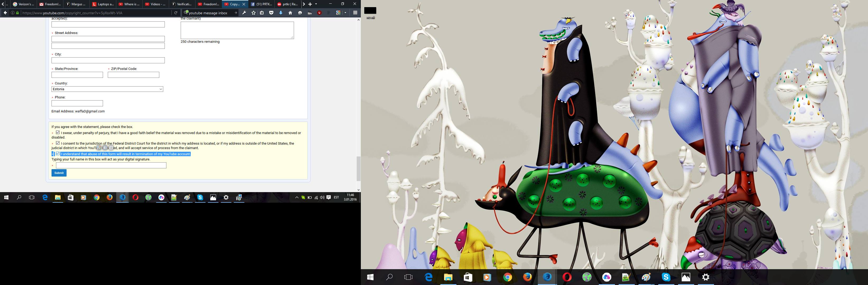Click the red uBlock shield icon
Image resolution: width=868 pixels, height=285 pixels.
pos(319,13)
